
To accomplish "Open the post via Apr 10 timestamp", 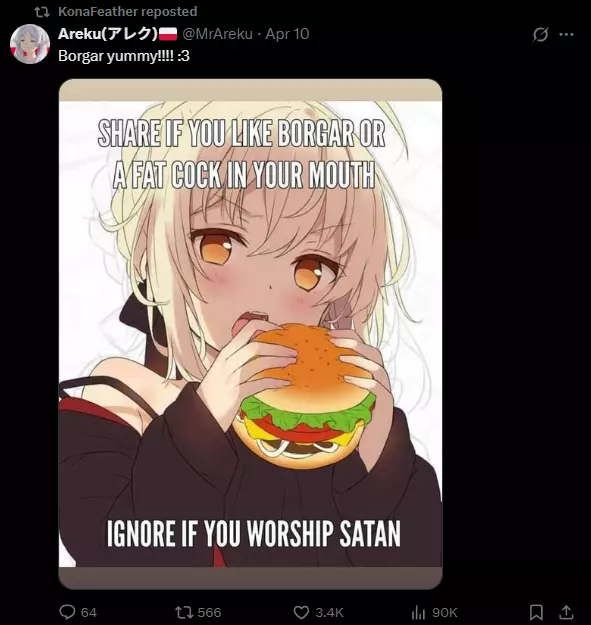I will pos(287,34).
